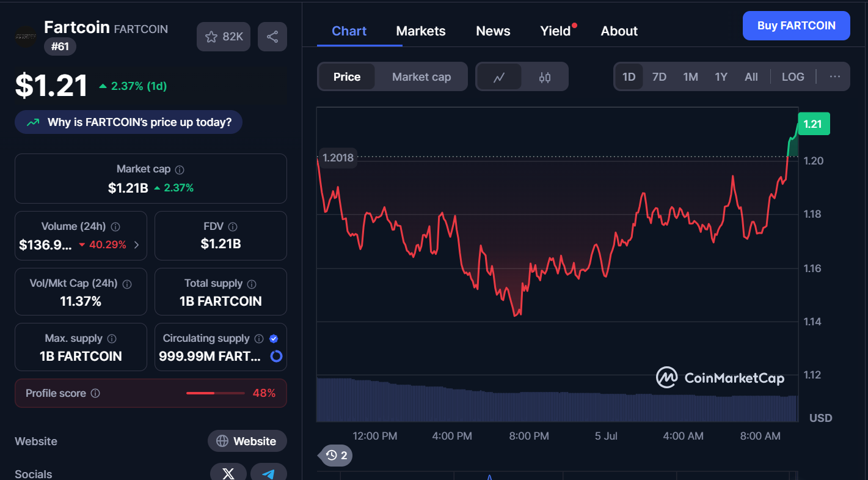Open the chart more options ellipsis
This screenshot has height=480, width=868.
(x=835, y=77)
